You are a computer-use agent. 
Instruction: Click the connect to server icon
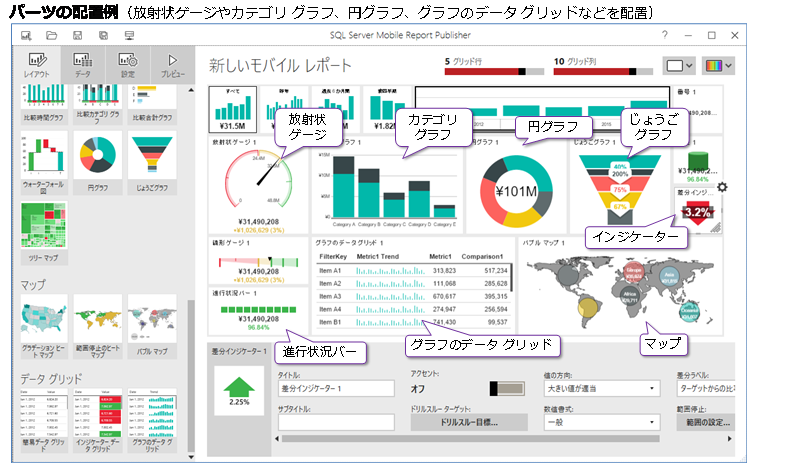click(130, 35)
